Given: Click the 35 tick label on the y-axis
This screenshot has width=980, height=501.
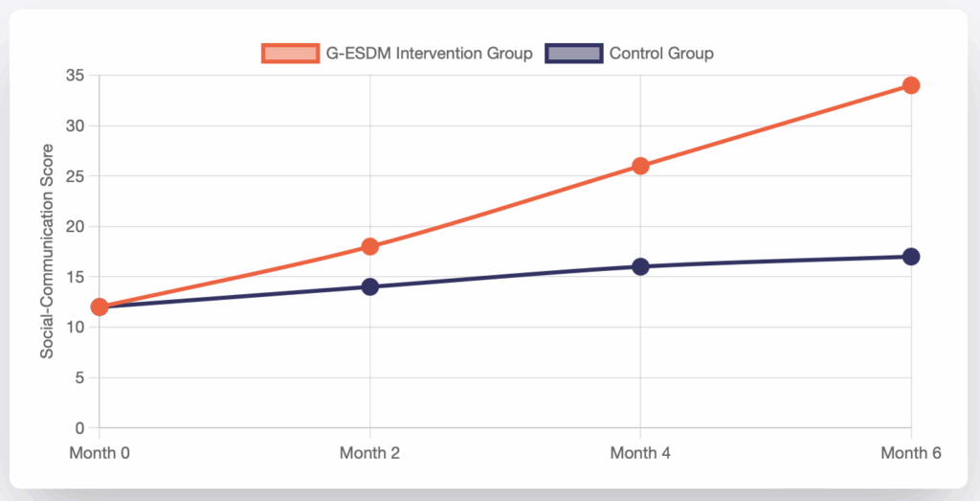Looking at the screenshot, I should pyautogui.click(x=77, y=76).
